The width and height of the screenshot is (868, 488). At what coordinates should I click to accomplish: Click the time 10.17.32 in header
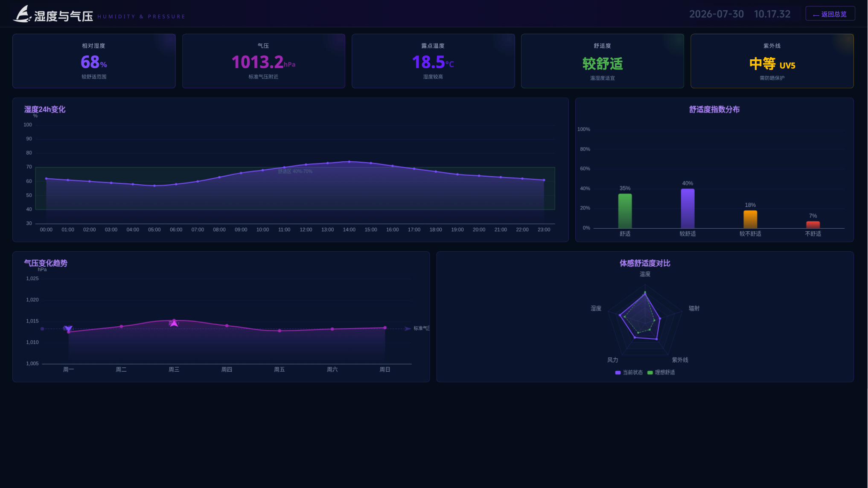[x=772, y=14]
